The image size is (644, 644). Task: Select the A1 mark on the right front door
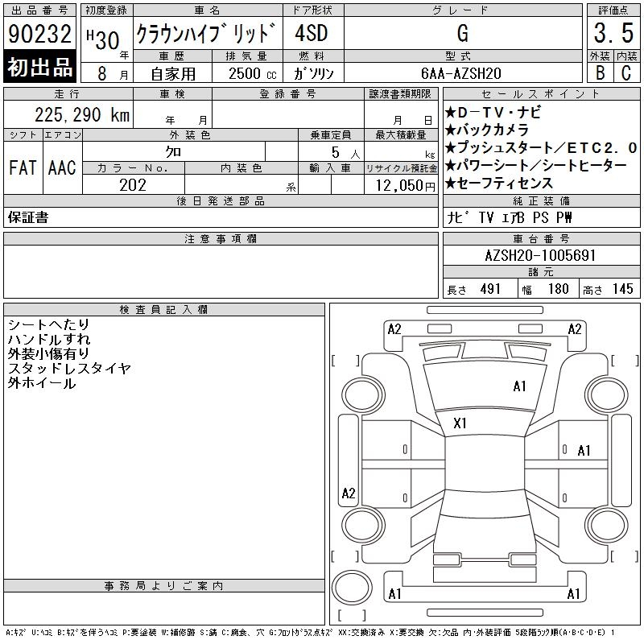[x=584, y=451]
